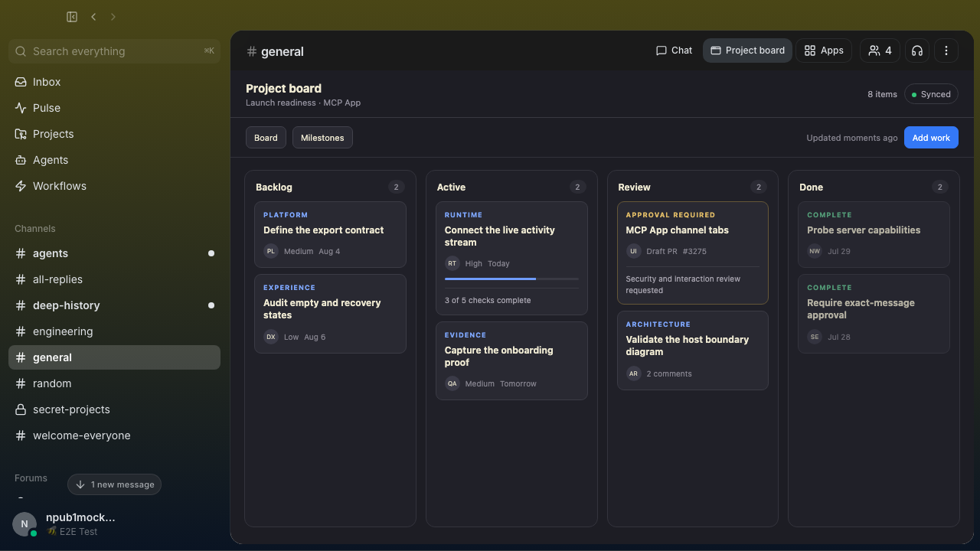Screen dimensions: 980x551
Task: Open the random channel
Action: pyautogui.click(x=114, y=383)
